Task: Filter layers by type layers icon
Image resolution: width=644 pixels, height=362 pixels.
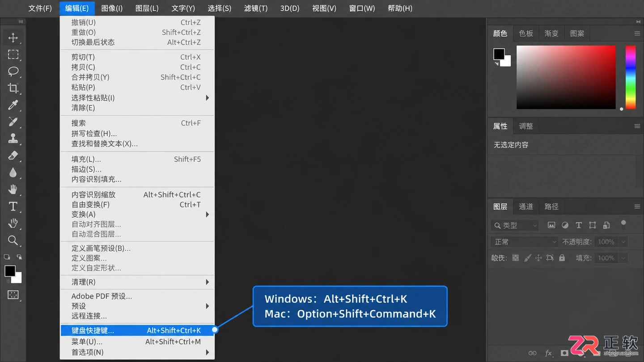Action: [x=579, y=225]
